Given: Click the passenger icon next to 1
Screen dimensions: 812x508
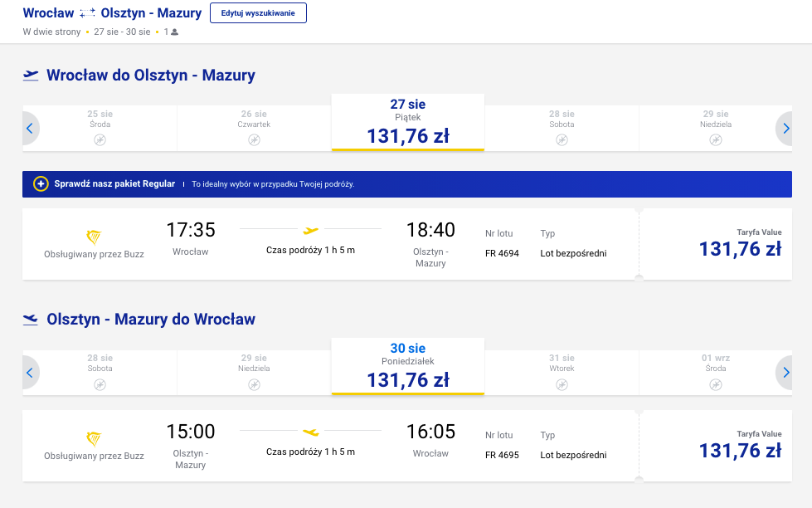Looking at the screenshot, I should pos(174,32).
